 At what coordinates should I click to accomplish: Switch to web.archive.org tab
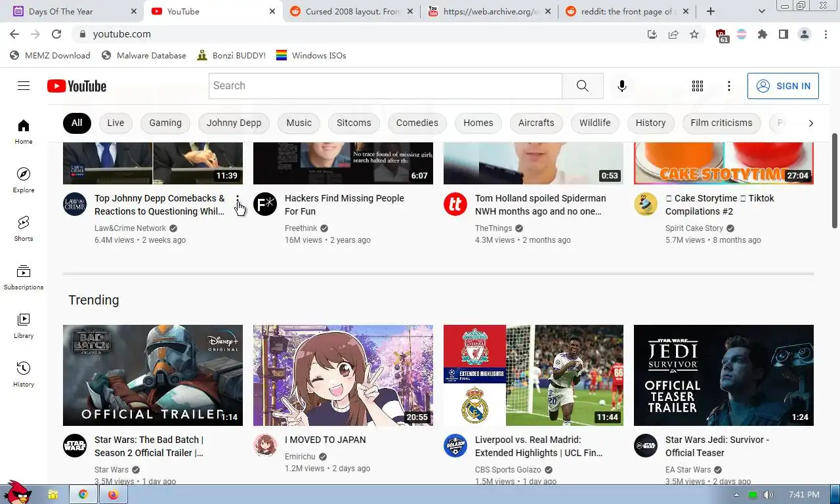pos(490,11)
